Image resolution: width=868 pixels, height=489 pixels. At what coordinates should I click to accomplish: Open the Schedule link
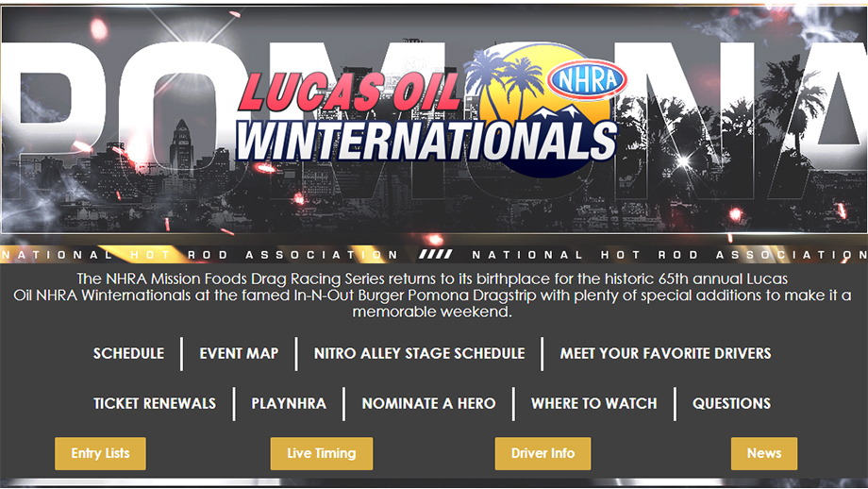128,353
